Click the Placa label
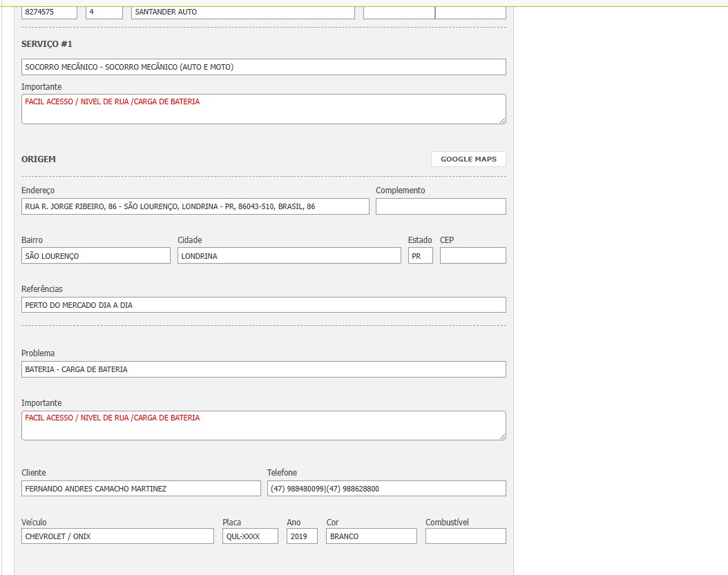 tap(231, 522)
